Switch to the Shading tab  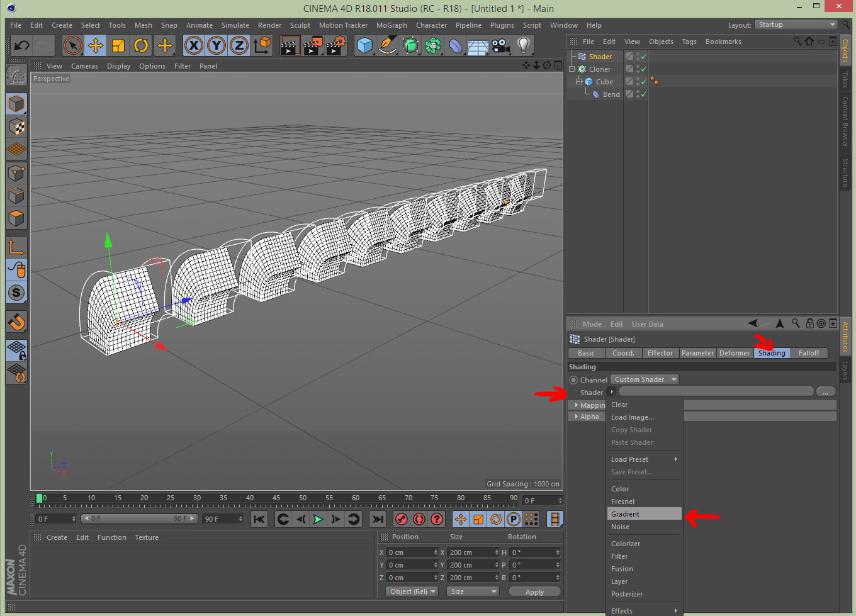tap(772, 353)
